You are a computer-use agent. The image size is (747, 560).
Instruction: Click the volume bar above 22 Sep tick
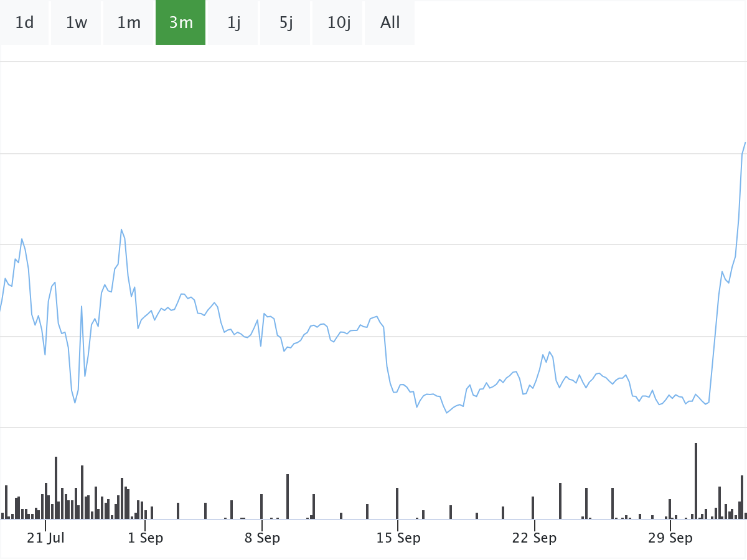(533, 508)
